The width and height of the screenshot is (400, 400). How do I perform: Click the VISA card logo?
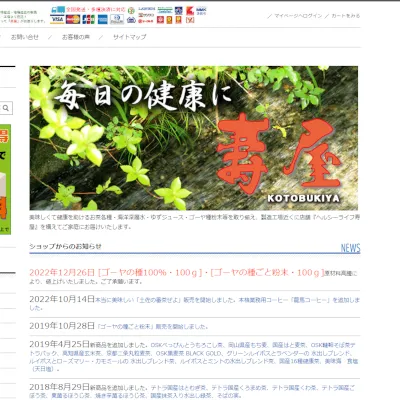tap(57, 19)
